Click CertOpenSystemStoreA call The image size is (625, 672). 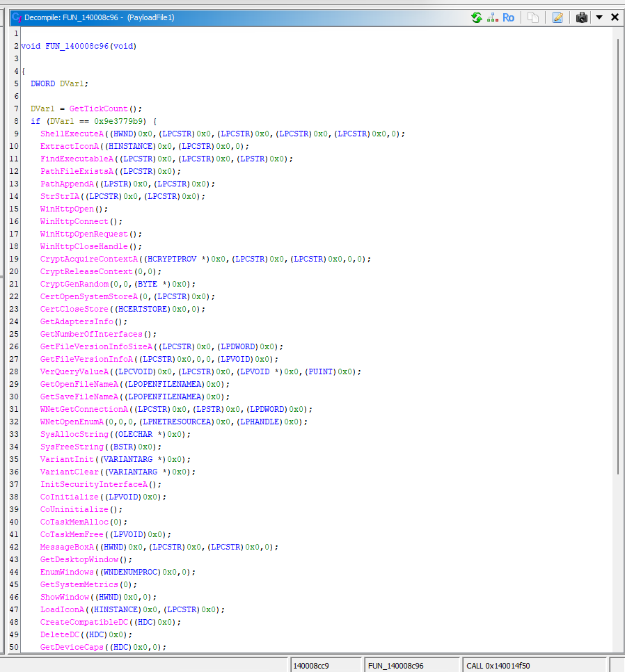pyautogui.click(x=89, y=296)
